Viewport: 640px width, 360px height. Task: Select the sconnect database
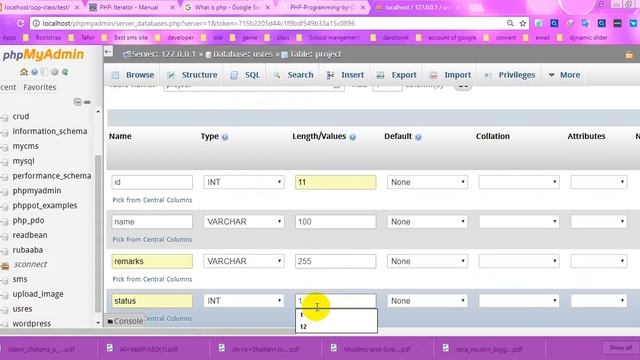point(30,264)
